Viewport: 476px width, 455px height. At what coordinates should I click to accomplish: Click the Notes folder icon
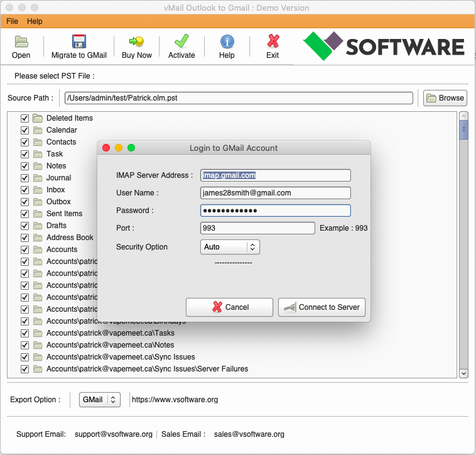(x=38, y=166)
